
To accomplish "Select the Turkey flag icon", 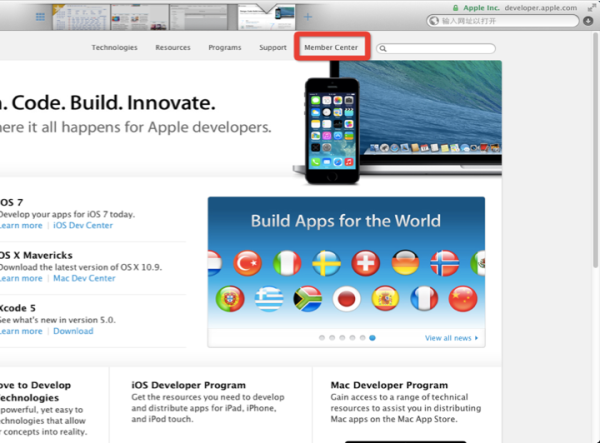I will click(248, 263).
